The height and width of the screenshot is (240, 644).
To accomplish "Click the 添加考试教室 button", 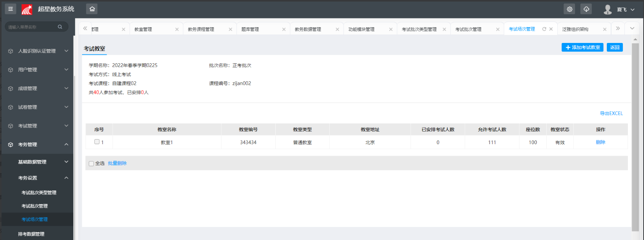I will [x=582, y=47].
